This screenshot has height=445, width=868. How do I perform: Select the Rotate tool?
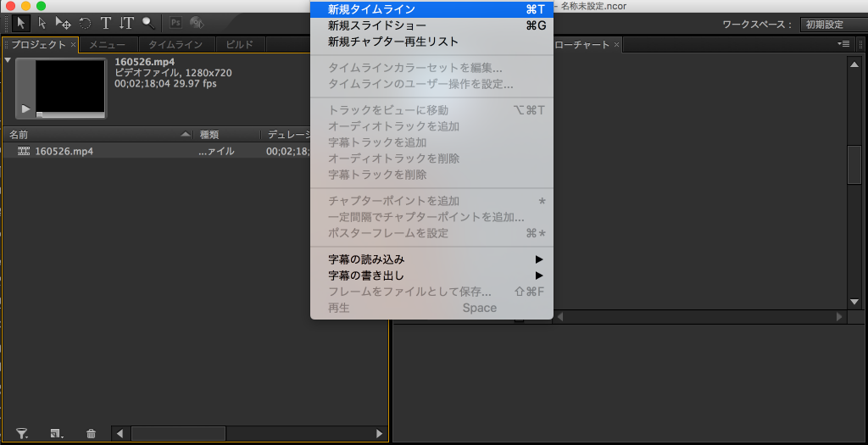coord(85,24)
